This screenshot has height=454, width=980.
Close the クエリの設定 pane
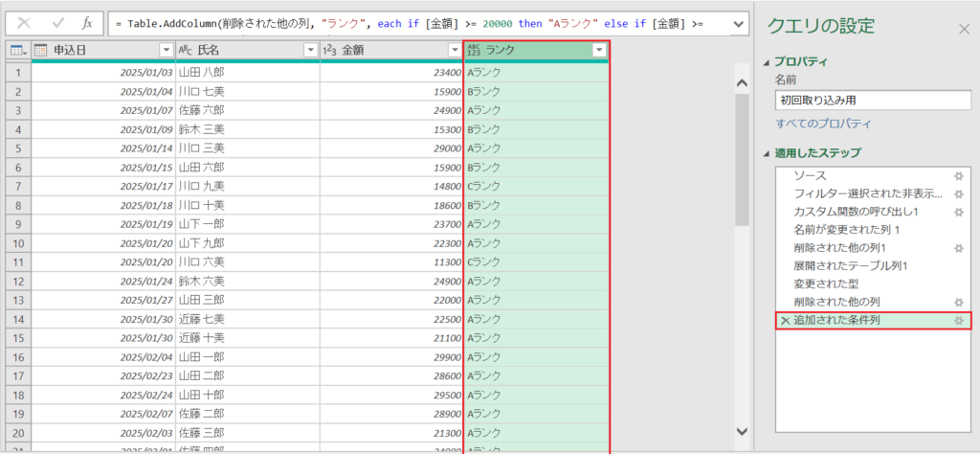(964, 28)
